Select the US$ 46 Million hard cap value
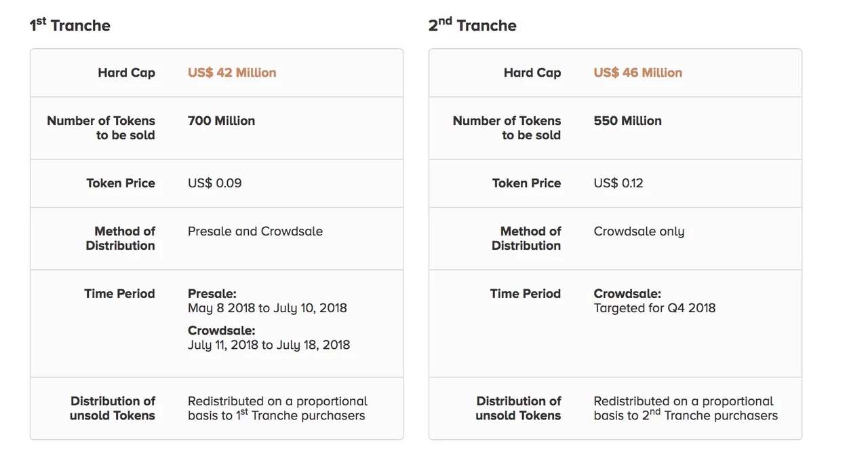Viewport: 868px width, 469px height. click(x=638, y=73)
